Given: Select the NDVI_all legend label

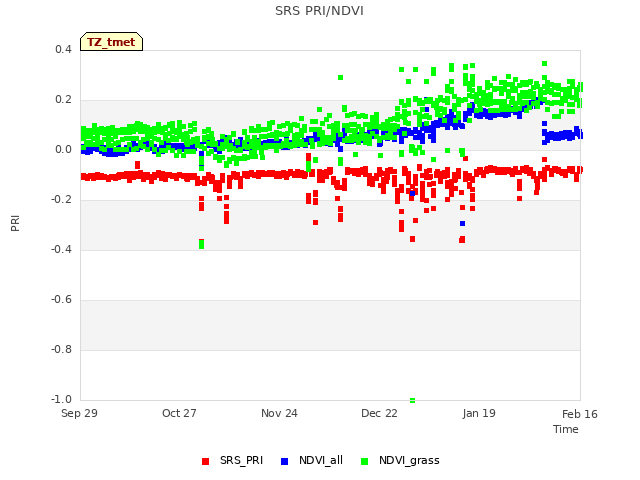Looking at the screenshot, I should [321, 460].
